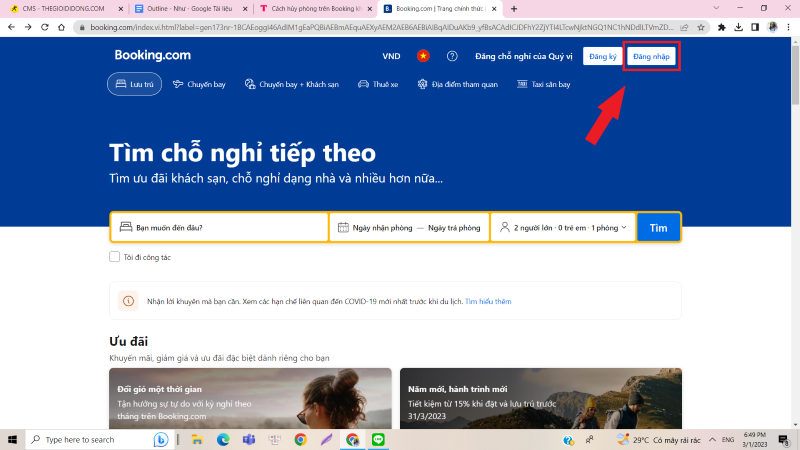Open LINE app from taskbar
The width and height of the screenshot is (800, 450).
[x=378, y=440]
